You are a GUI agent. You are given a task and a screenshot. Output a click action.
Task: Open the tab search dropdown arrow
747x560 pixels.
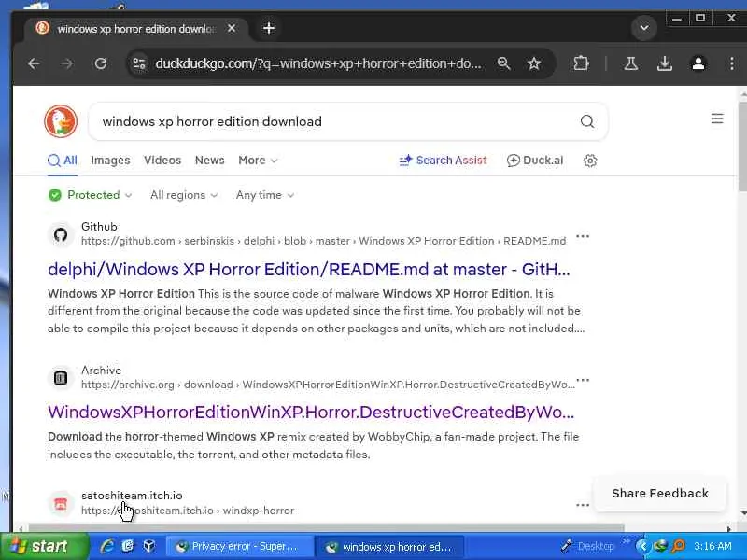click(644, 28)
